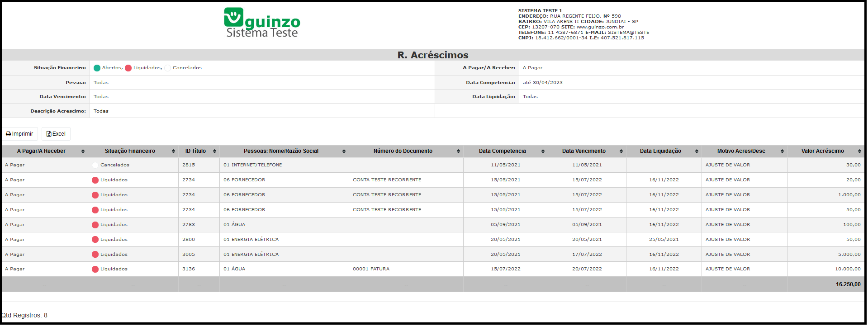Click the ID cell 2800
Viewport: 868px width, 326px height.
coord(199,240)
